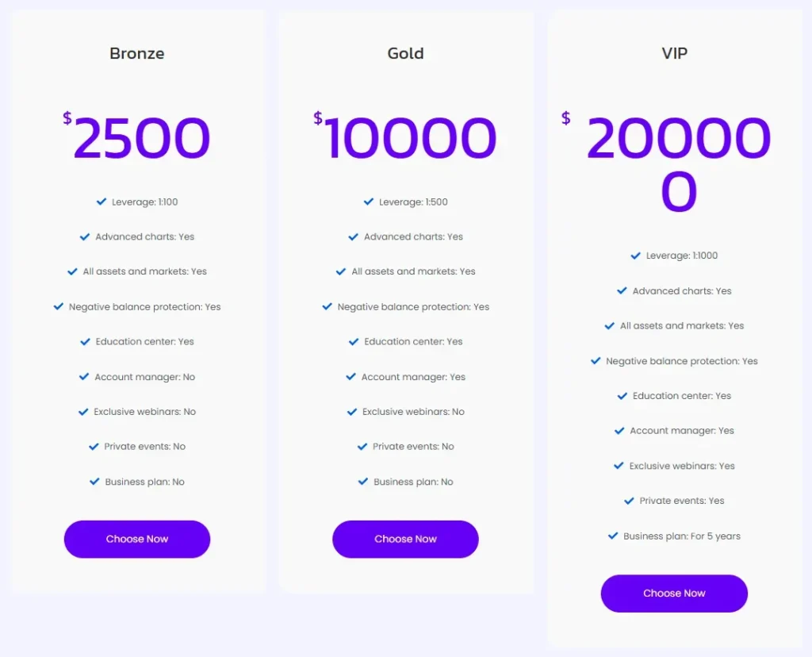Click the checkmark beside Education center in Gold
Image resolution: width=812 pixels, height=657 pixels.
[352, 341]
